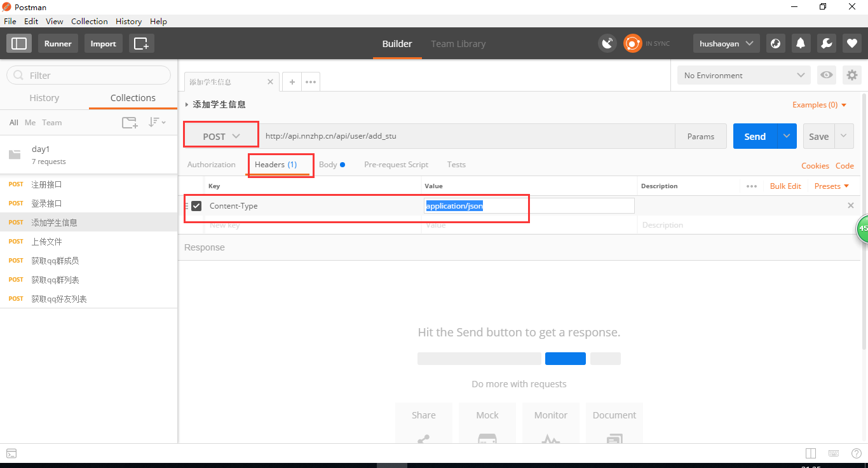The width and height of the screenshot is (868, 468).
Task: Open tab options ellipsis menu
Action: [x=311, y=81]
